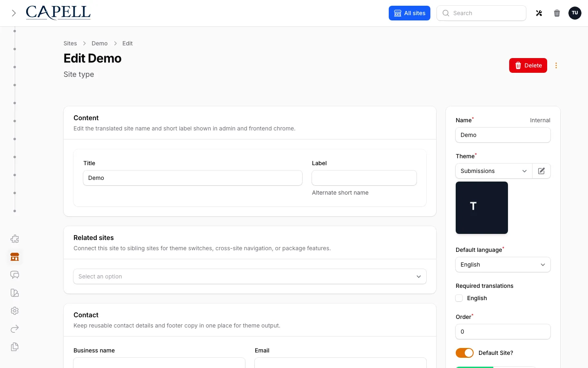The height and width of the screenshot is (368, 588).
Task: Click the Title field containing Demo
Action: pyautogui.click(x=193, y=178)
